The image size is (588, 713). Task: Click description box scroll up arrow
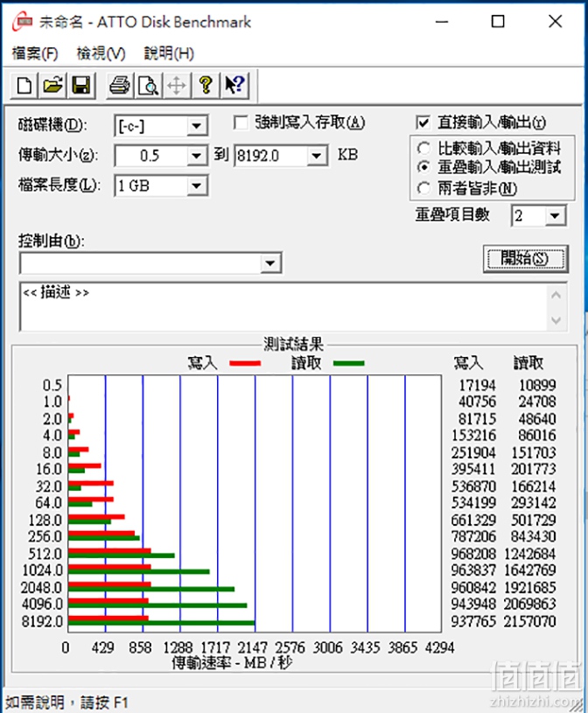click(x=556, y=295)
